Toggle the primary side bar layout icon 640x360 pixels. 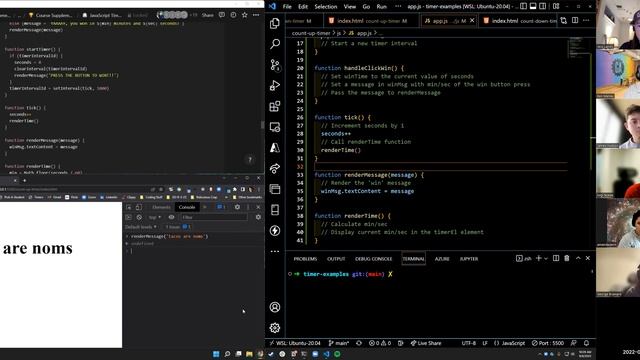tap(524, 6)
